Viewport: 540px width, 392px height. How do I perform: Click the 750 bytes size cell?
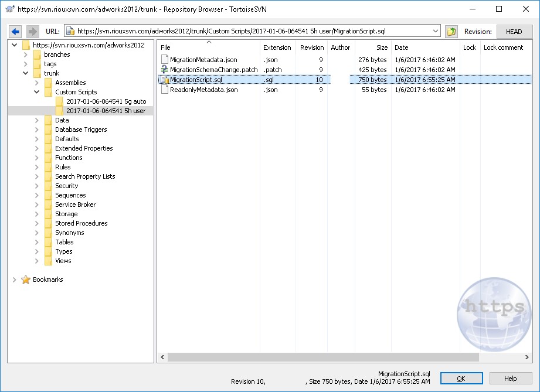tap(372, 80)
